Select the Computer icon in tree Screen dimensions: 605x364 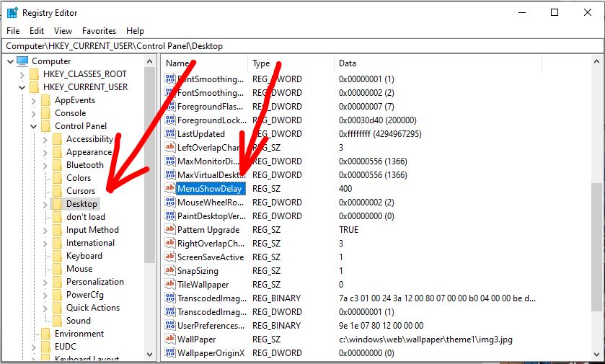coord(23,61)
